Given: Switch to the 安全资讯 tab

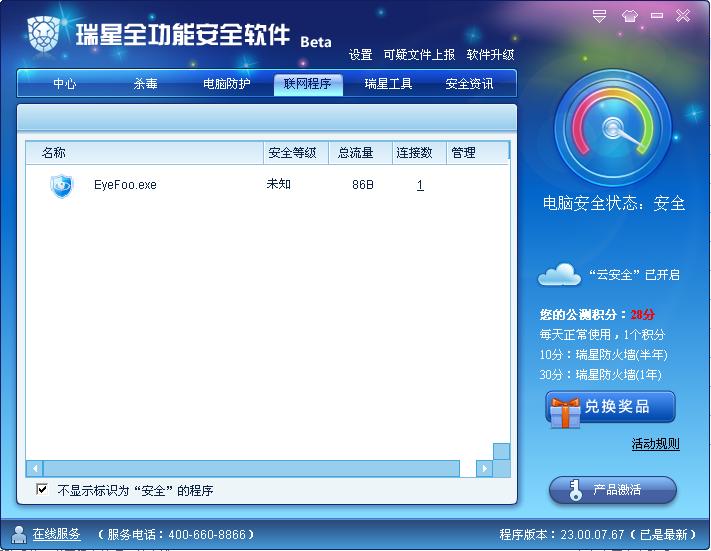Looking at the screenshot, I should click(x=469, y=84).
